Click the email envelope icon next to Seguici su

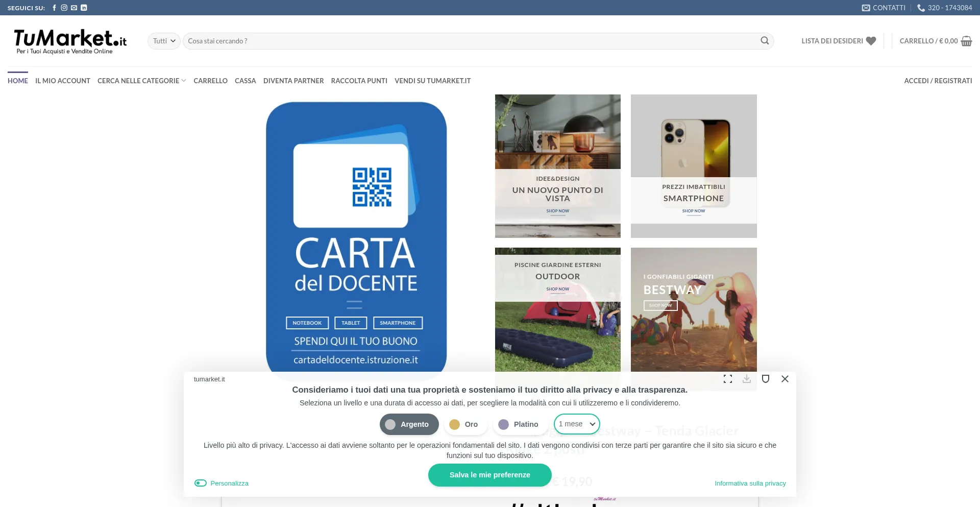coord(74,8)
